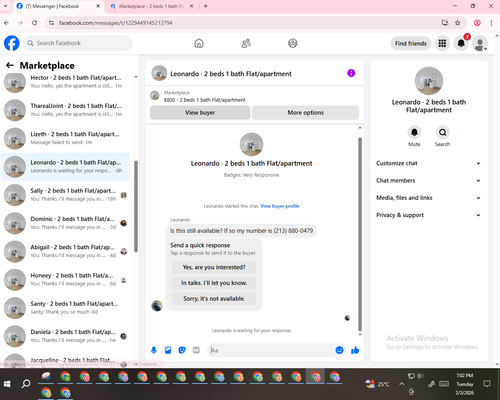Open the Daniela conversation
Image resolution: width=500 pixels, height=400 pixels.
(x=65, y=336)
